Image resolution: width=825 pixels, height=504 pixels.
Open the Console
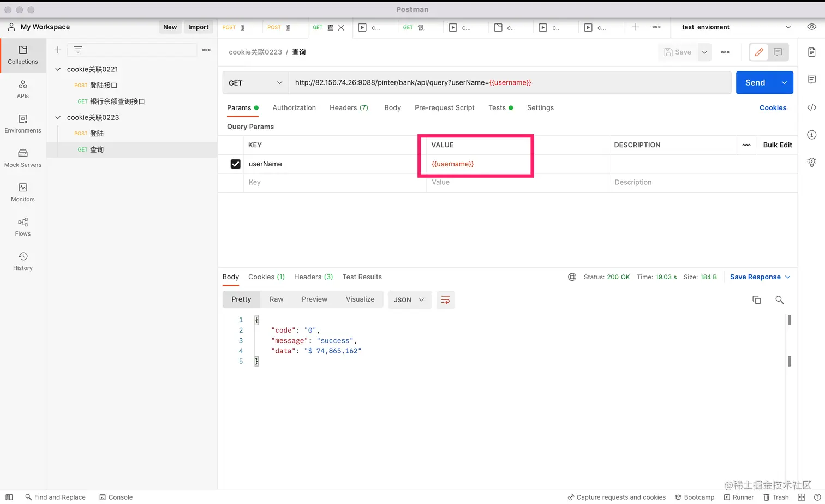click(x=116, y=497)
